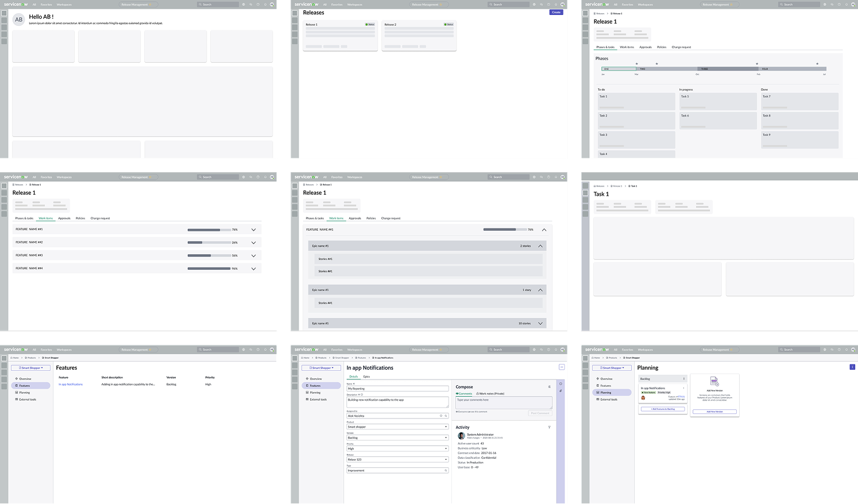Image resolution: width=858 pixels, height=504 pixels.
Task: Open notifications bell in Hello AB screen header
Action: (265, 5)
